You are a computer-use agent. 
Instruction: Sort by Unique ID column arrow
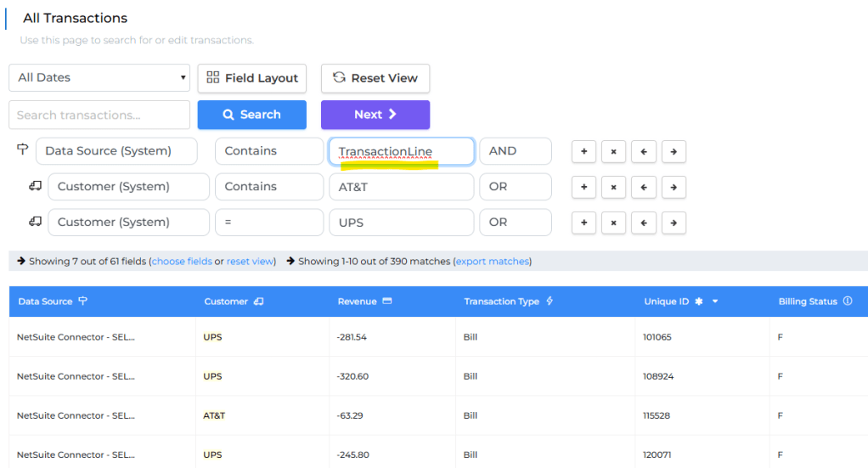(715, 302)
